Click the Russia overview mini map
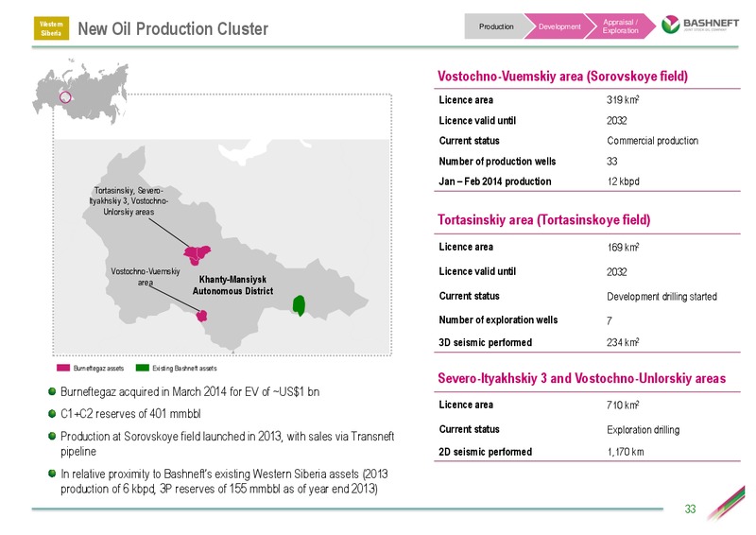756x535 pixels. coord(81,91)
